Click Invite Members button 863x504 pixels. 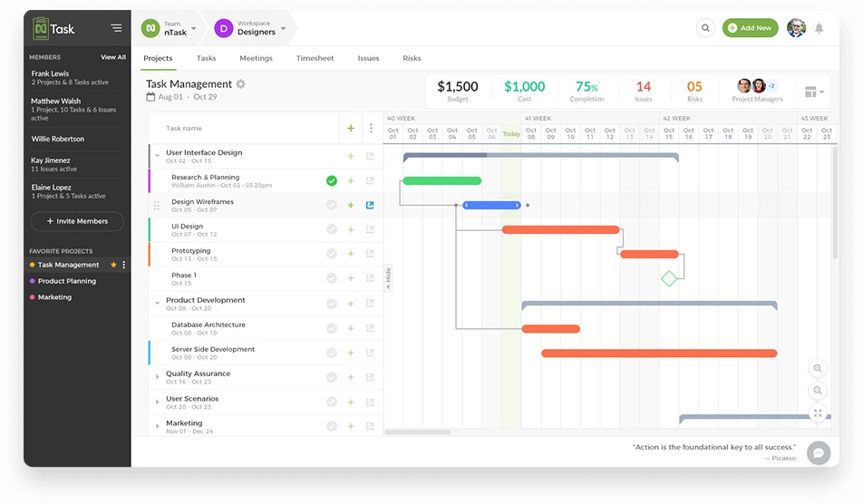[77, 221]
